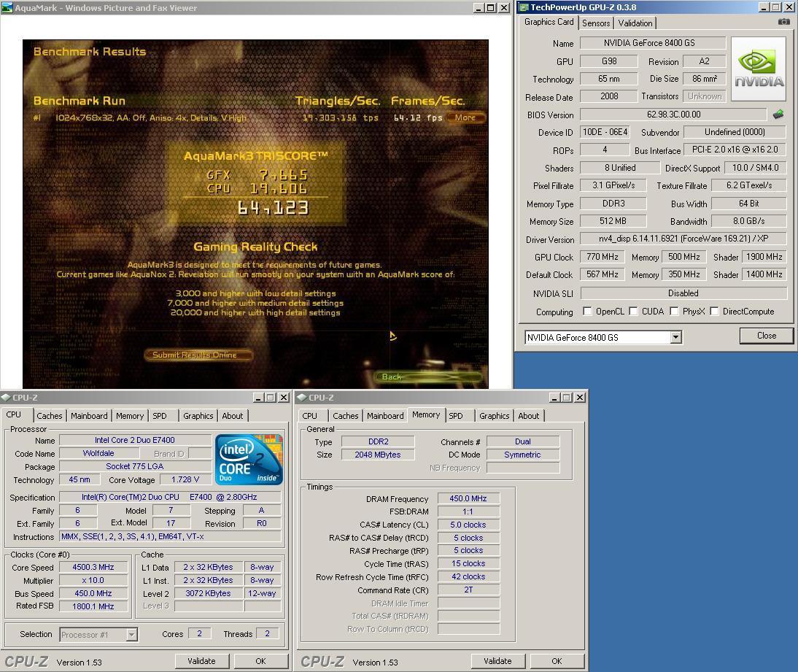Screen dimensions: 798x672
Task: Open Caches tab in right CPU-Z window
Action: (x=346, y=416)
